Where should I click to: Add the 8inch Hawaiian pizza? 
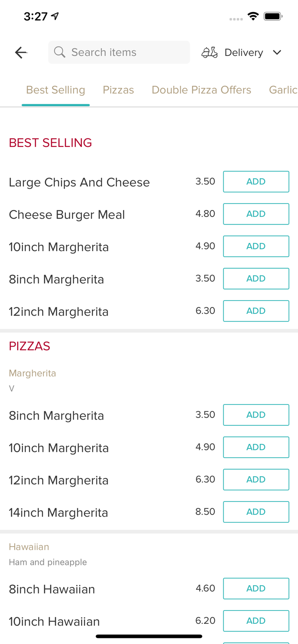[256, 588]
